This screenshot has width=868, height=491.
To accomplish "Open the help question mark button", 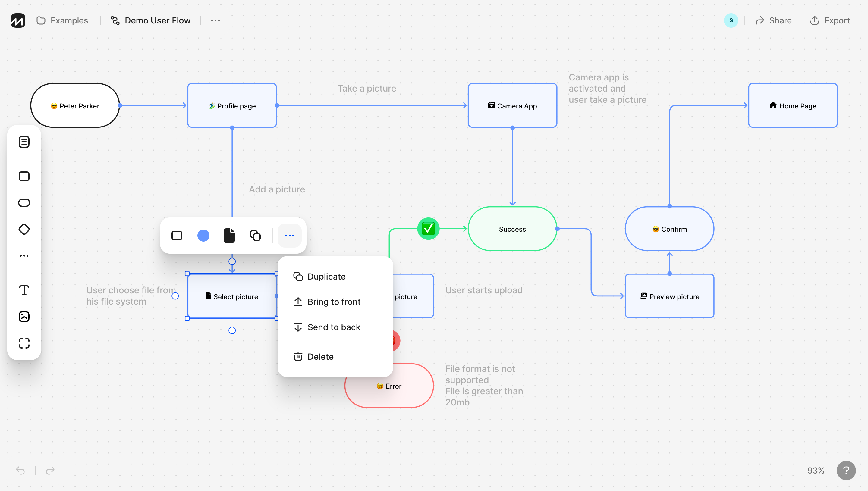I will [x=846, y=471].
